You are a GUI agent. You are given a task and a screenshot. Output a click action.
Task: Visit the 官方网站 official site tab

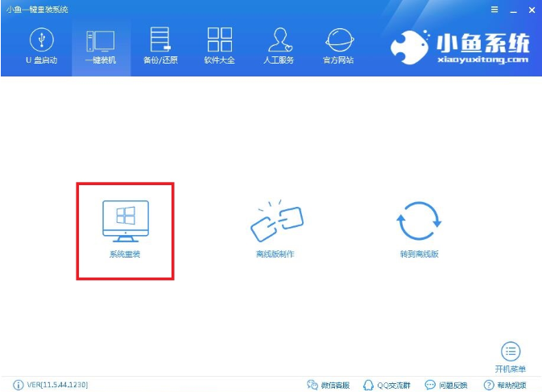[338, 45]
